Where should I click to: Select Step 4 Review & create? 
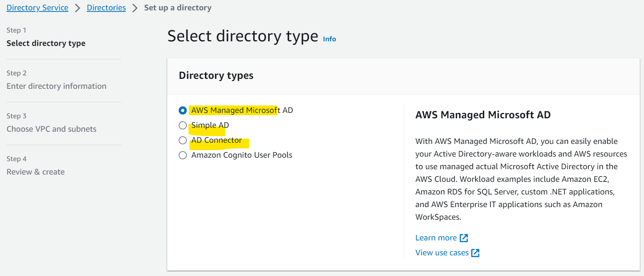[x=36, y=166]
